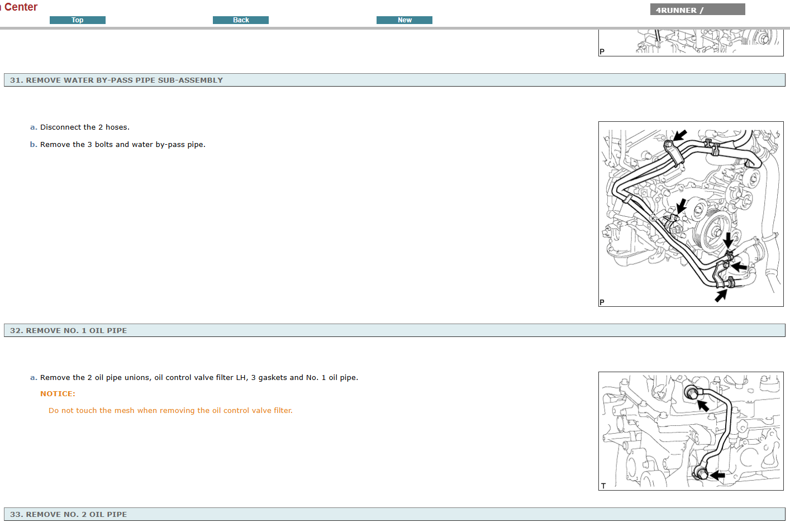Click the T label in the oil pipe diagram
Image resolution: width=790 pixels, height=532 pixels.
(603, 486)
